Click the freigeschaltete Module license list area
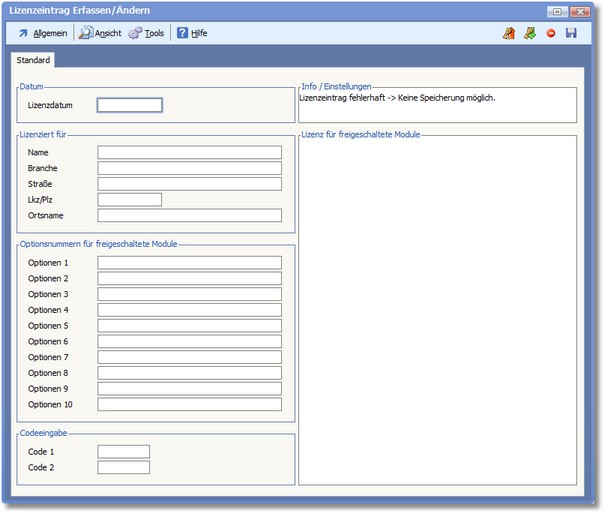The image size is (605, 514). pos(437,310)
